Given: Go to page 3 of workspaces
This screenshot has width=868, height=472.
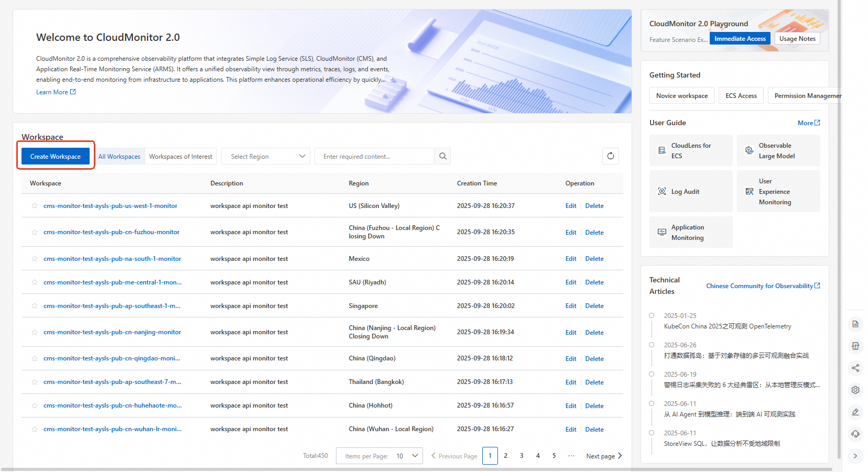Looking at the screenshot, I should [x=522, y=456].
